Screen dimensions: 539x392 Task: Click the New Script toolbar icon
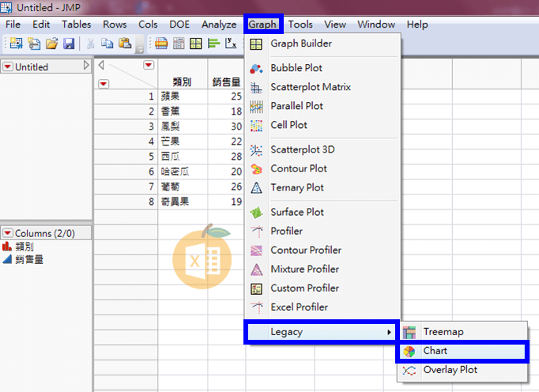pos(34,43)
